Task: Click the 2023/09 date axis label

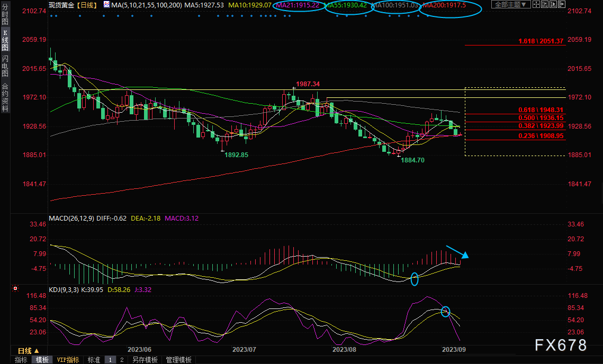Action: (454, 349)
